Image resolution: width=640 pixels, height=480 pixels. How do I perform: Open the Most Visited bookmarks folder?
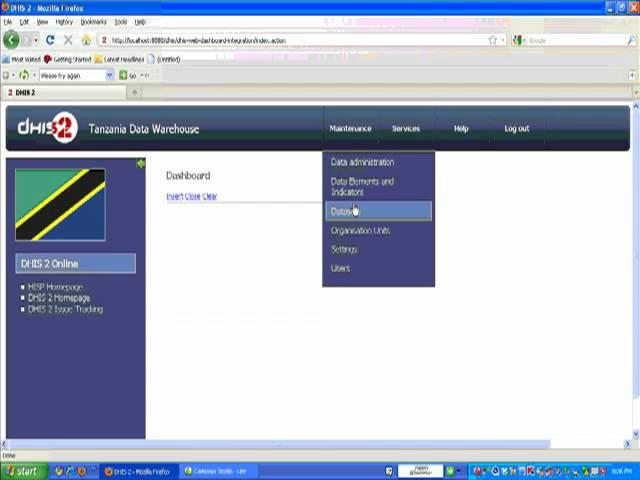[x=22, y=60]
